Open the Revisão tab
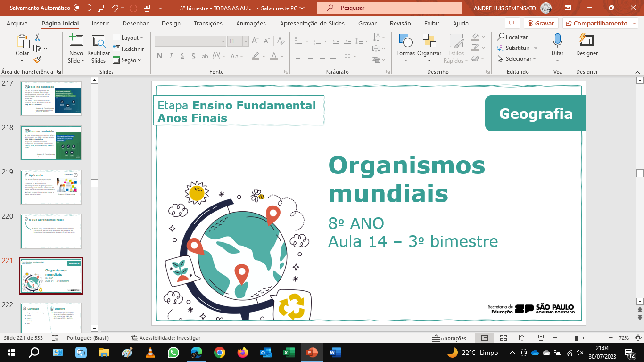644x362 pixels. (x=400, y=23)
